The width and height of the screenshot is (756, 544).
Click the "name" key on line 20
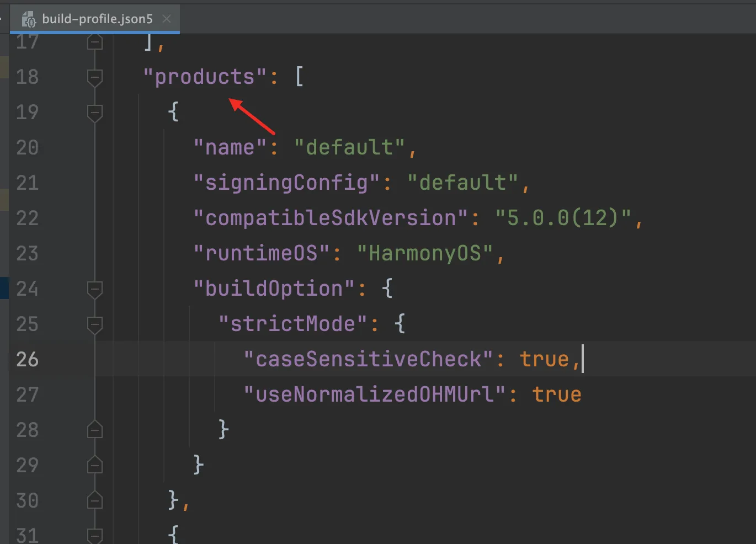click(x=230, y=148)
